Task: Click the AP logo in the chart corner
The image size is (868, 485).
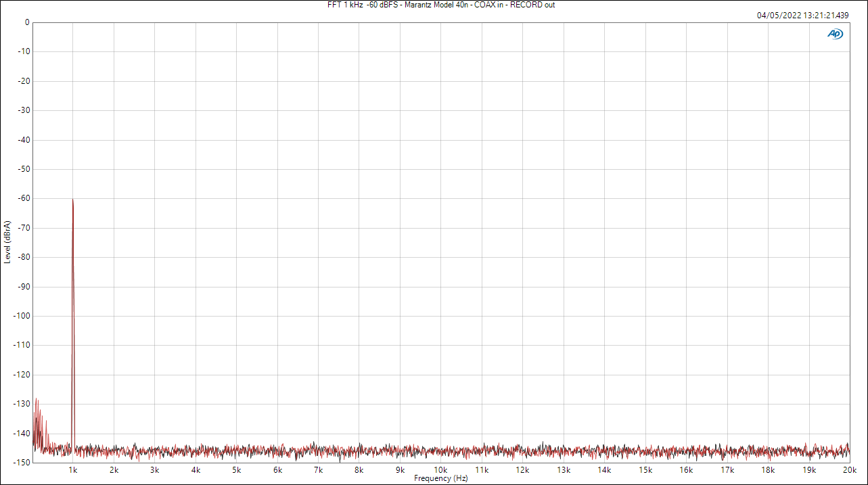Action: pos(836,34)
